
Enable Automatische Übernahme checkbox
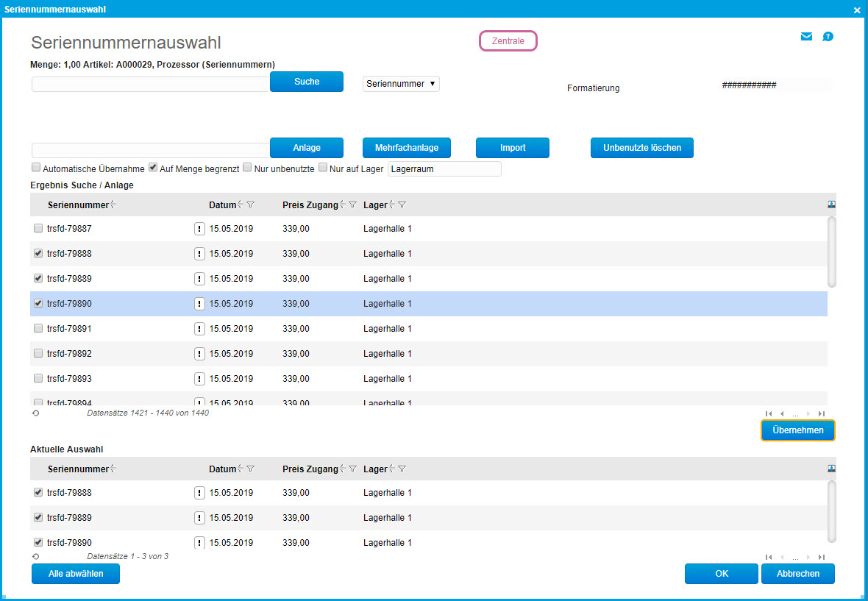[x=36, y=168]
